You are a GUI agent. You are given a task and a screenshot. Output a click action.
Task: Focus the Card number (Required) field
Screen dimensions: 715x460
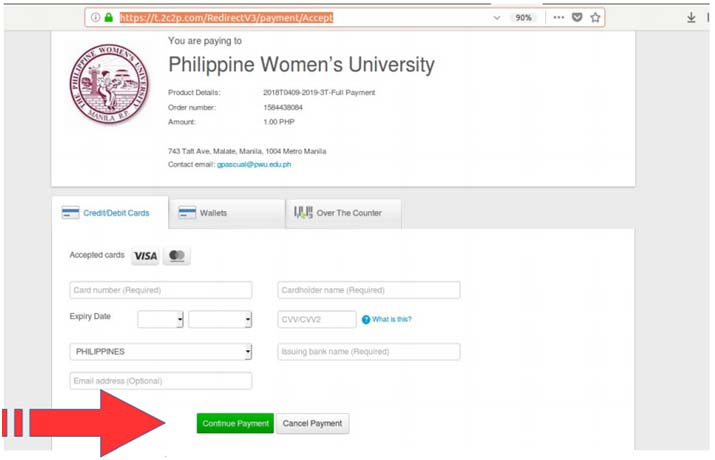click(161, 290)
